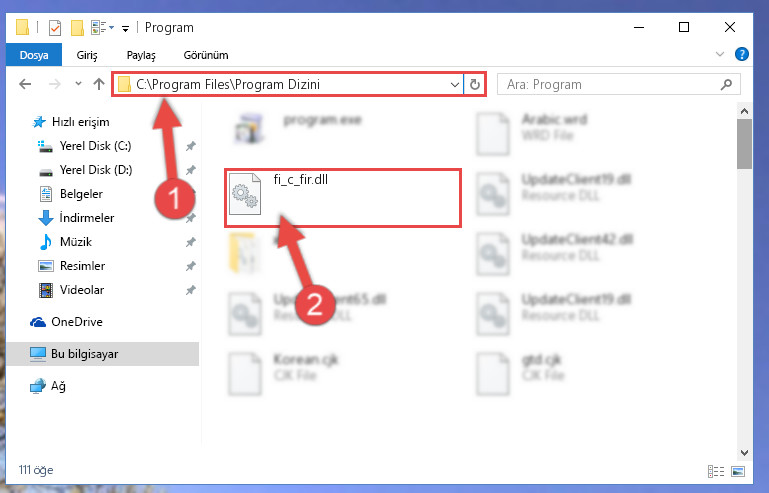Click the properties checkmark quick access icon
Viewport: 769px width, 493px height.
(55, 28)
